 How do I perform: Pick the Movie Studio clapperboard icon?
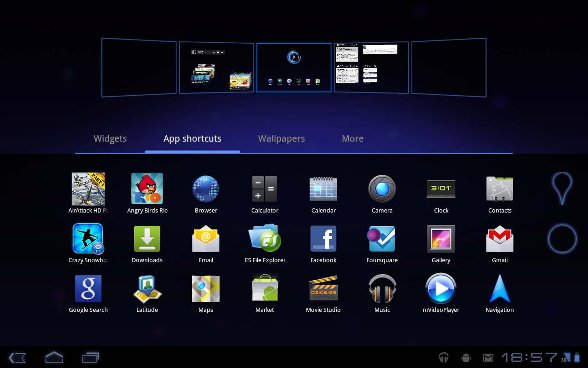[323, 288]
